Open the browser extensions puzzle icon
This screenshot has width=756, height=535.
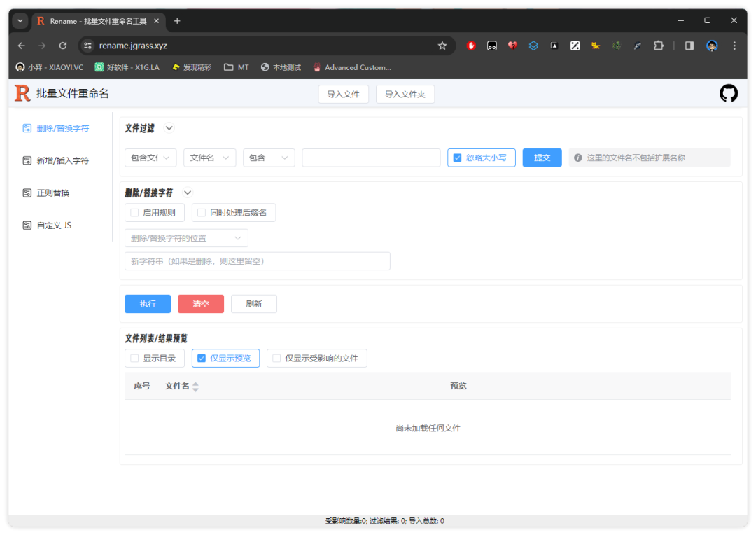tap(658, 46)
